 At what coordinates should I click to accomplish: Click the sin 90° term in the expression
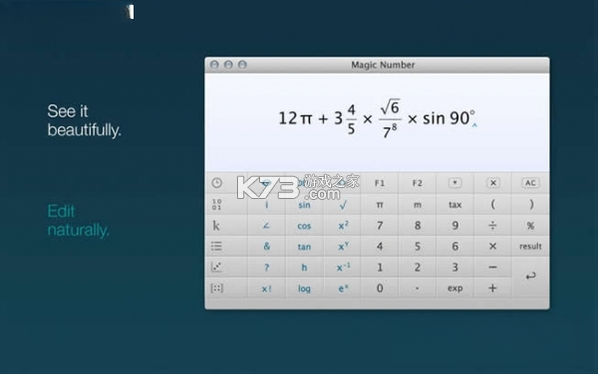tap(449, 118)
